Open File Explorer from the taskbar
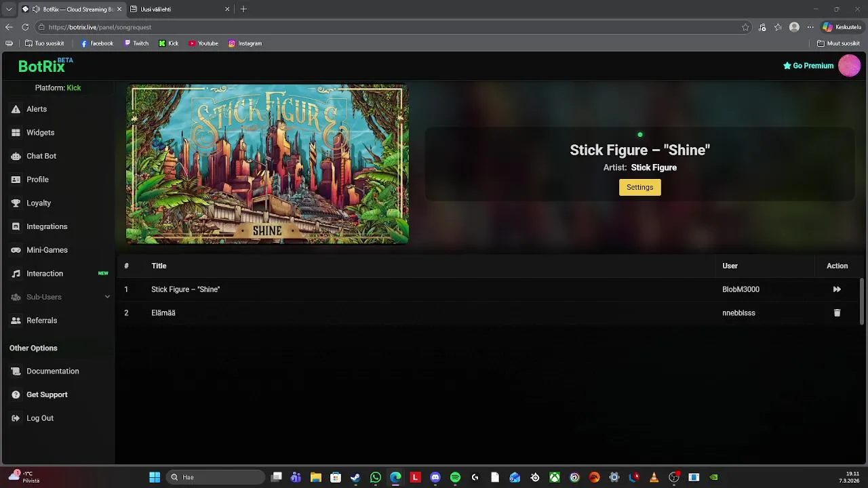Screen dimensions: 868x488 point(315,477)
